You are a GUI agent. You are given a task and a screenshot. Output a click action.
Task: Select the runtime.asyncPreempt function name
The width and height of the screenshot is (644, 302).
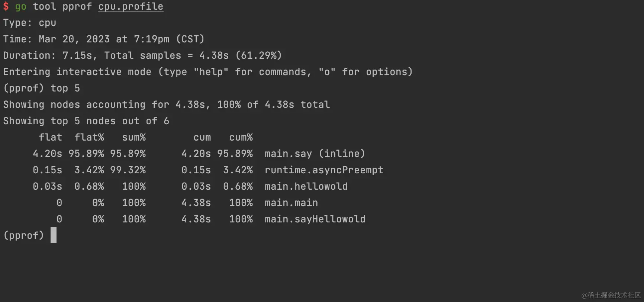[x=324, y=170]
